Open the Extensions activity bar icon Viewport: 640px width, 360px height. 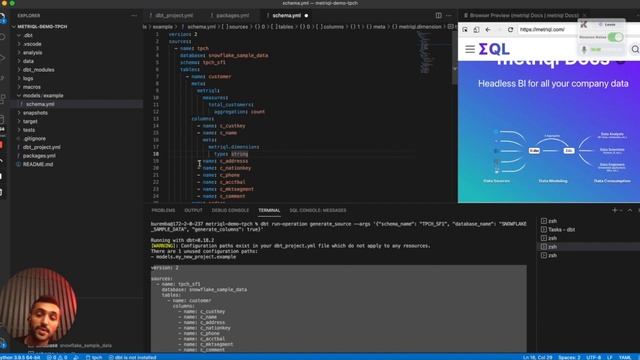point(2,98)
